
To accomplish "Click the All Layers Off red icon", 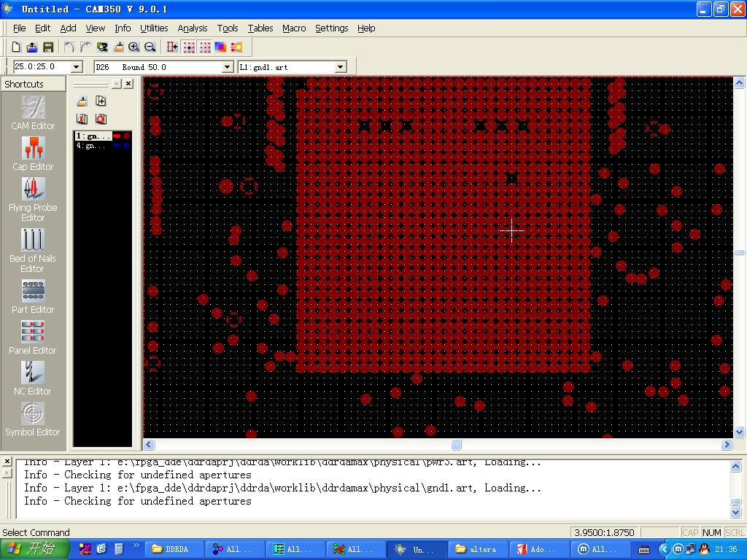I will coord(101,119).
